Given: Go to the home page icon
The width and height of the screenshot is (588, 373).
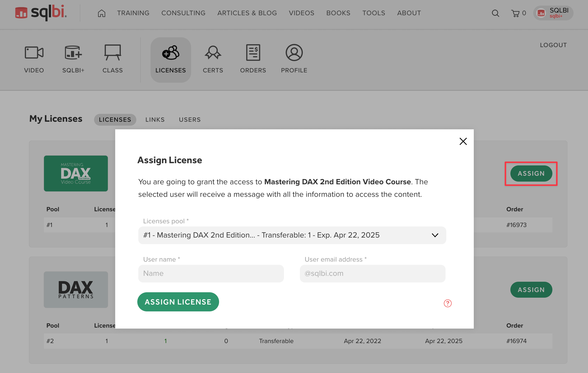Looking at the screenshot, I should click(101, 13).
